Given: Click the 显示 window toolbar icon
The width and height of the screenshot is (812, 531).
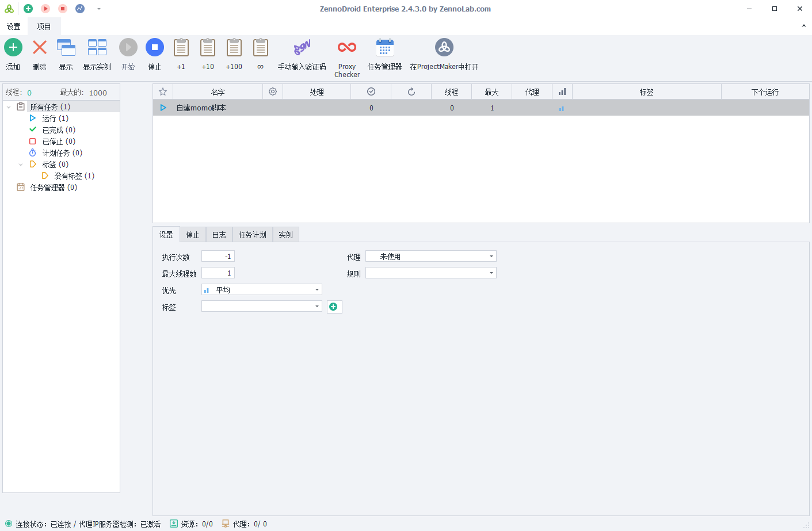Looking at the screenshot, I should pyautogui.click(x=66, y=47).
